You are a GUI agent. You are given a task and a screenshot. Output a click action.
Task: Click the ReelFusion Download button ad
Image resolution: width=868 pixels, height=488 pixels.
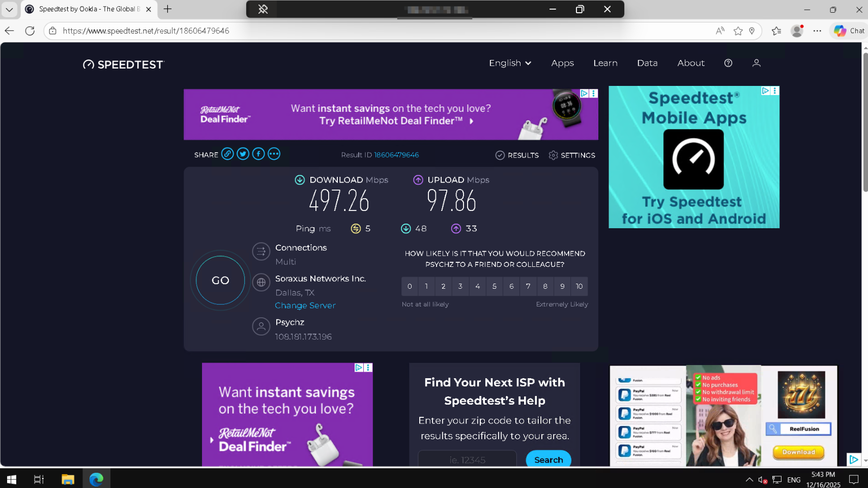[798, 452]
